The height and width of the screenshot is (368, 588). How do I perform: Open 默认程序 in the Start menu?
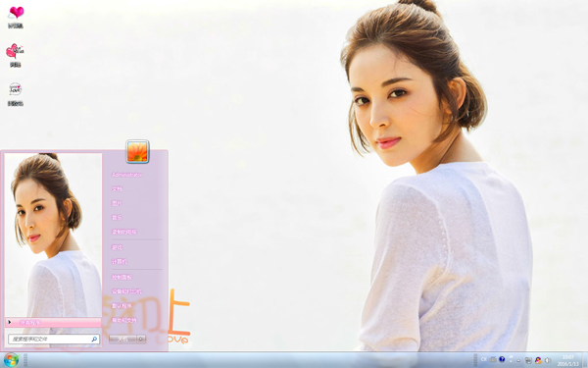(x=122, y=305)
